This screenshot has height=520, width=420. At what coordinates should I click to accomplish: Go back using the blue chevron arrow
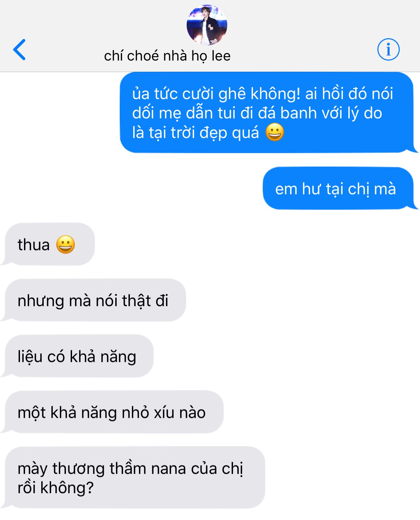point(19,50)
